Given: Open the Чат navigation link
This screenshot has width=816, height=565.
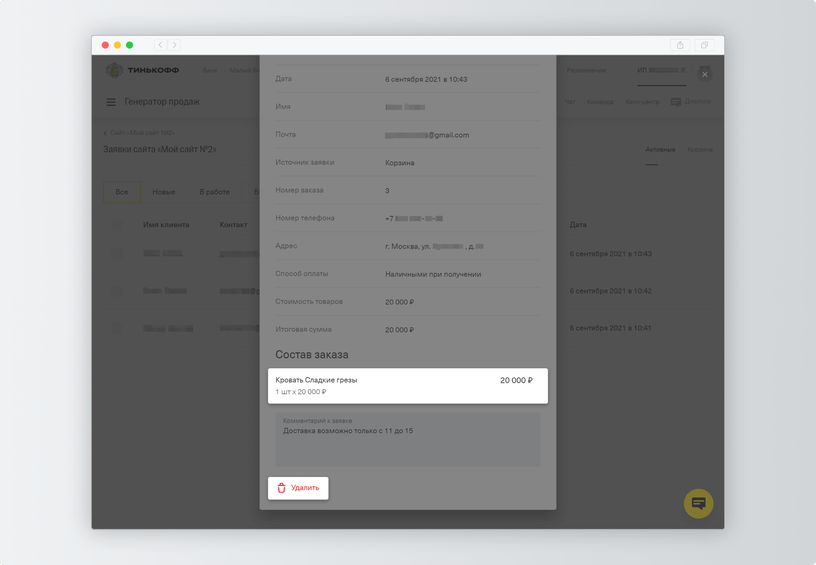Looking at the screenshot, I should pyautogui.click(x=570, y=102).
